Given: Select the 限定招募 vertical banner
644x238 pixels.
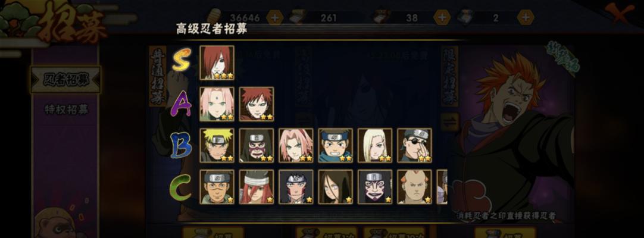Looking at the screenshot, I should 449,76.
